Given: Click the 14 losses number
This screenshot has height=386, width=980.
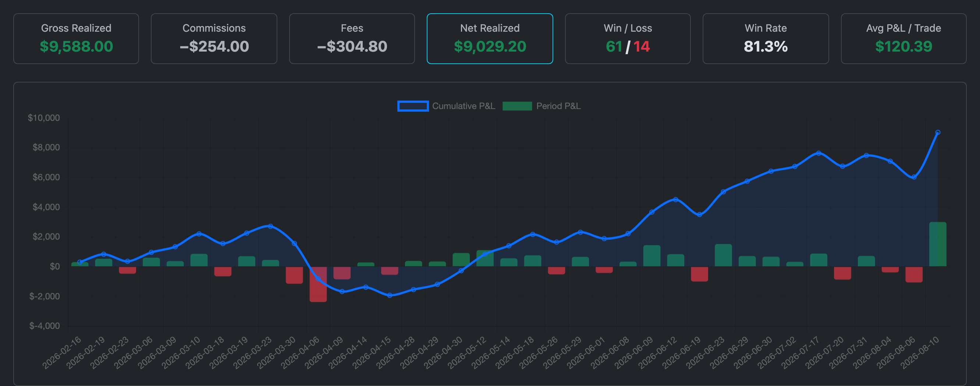Looking at the screenshot, I should pos(642,46).
